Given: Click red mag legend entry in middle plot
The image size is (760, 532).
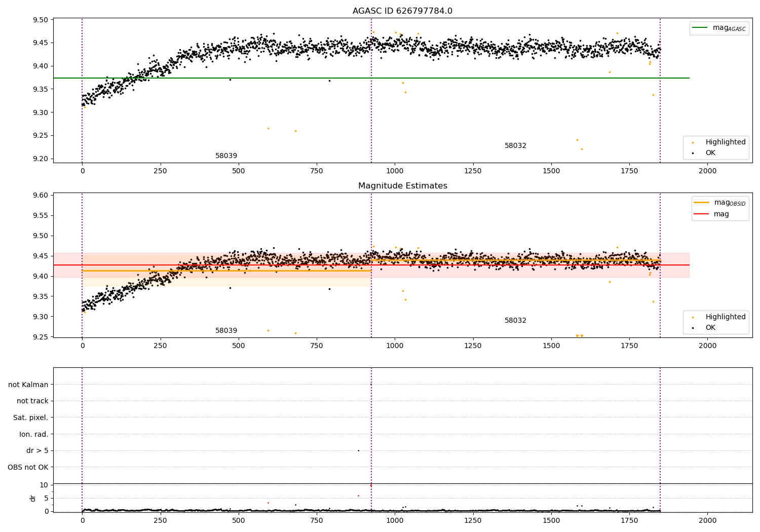Looking at the screenshot, I should [x=712, y=214].
